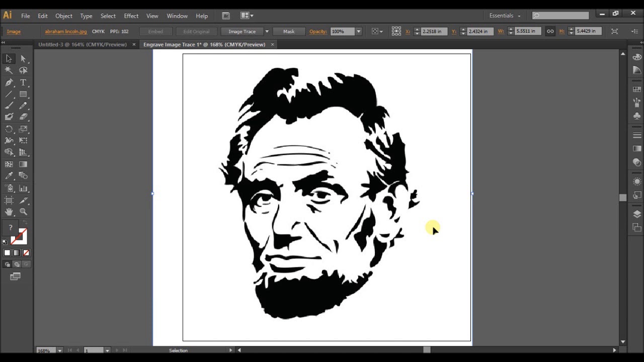Toggle constrain width and height proportions

click(550, 31)
